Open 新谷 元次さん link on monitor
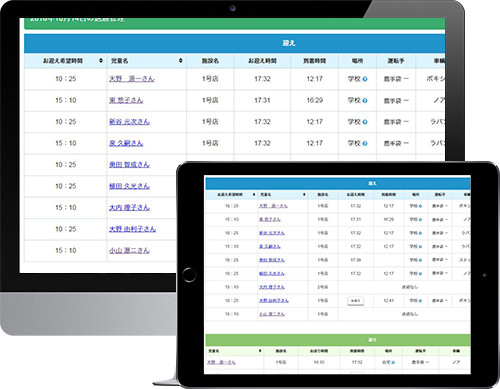This screenshot has height=389, width=500. click(x=129, y=122)
